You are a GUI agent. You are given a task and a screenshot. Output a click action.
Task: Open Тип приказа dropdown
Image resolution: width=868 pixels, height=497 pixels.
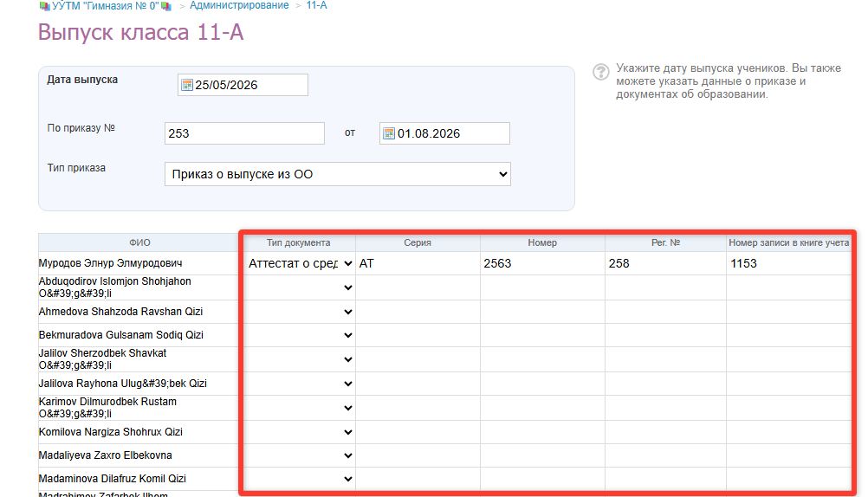pyautogui.click(x=338, y=174)
